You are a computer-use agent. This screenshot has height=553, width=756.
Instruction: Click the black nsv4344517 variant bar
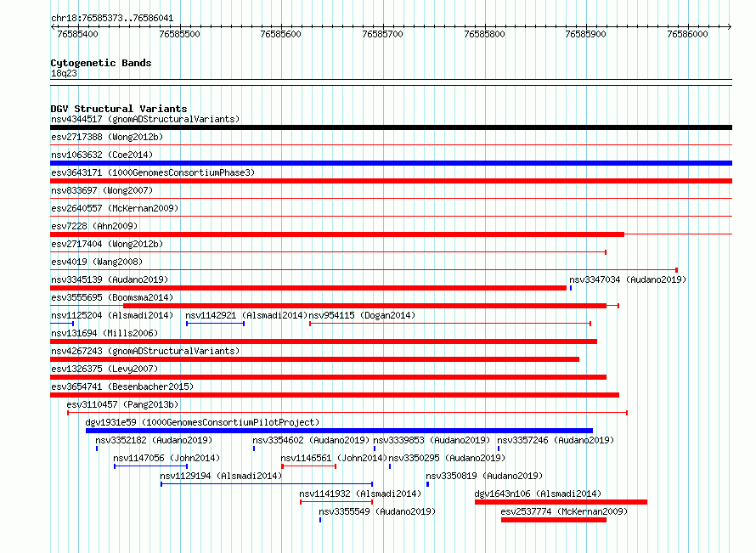pyautogui.click(x=391, y=127)
